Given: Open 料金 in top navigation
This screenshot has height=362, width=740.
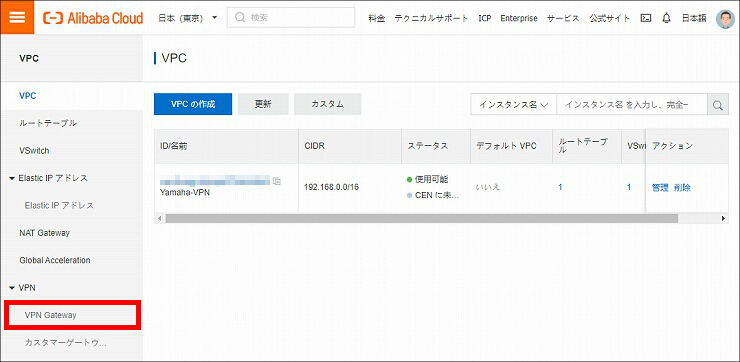Looking at the screenshot, I should pos(377,18).
